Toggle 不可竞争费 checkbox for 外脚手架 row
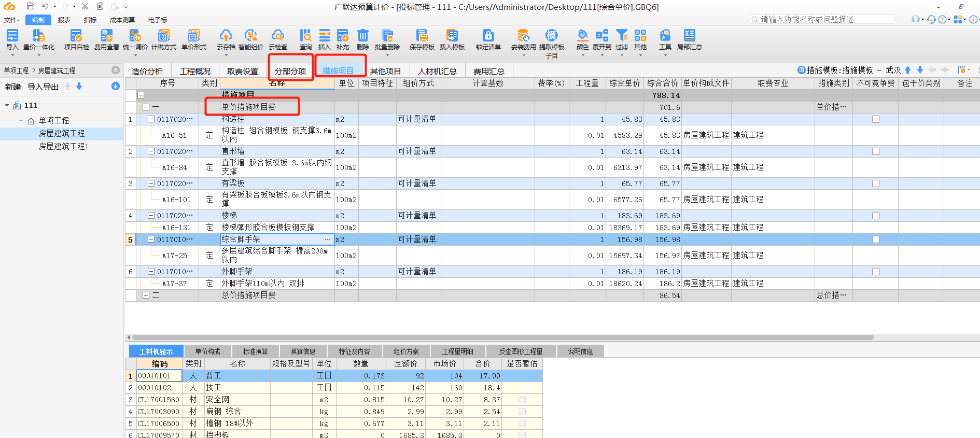980x438 pixels. pos(876,272)
